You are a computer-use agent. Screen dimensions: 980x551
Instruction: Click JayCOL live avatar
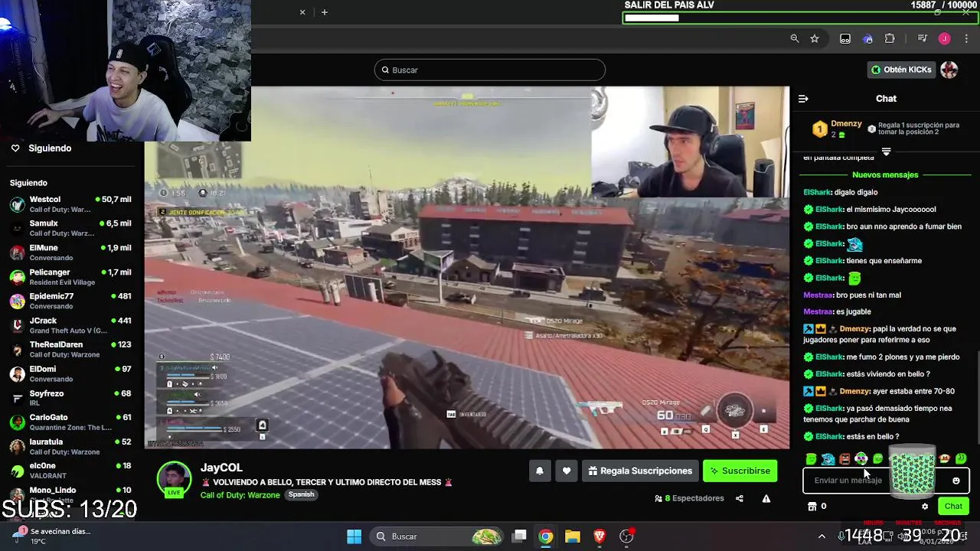click(174, 480)
